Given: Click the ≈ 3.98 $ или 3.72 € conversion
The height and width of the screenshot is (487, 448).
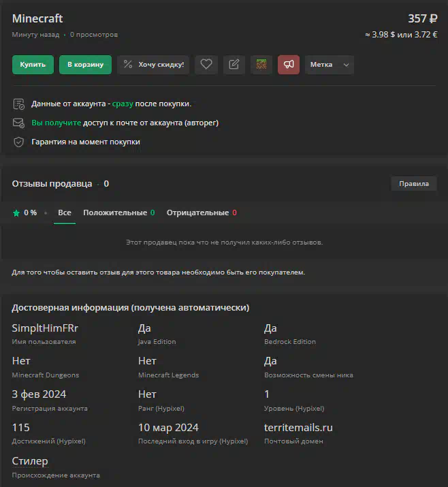Looking at the screenshot, I should 401,35.
